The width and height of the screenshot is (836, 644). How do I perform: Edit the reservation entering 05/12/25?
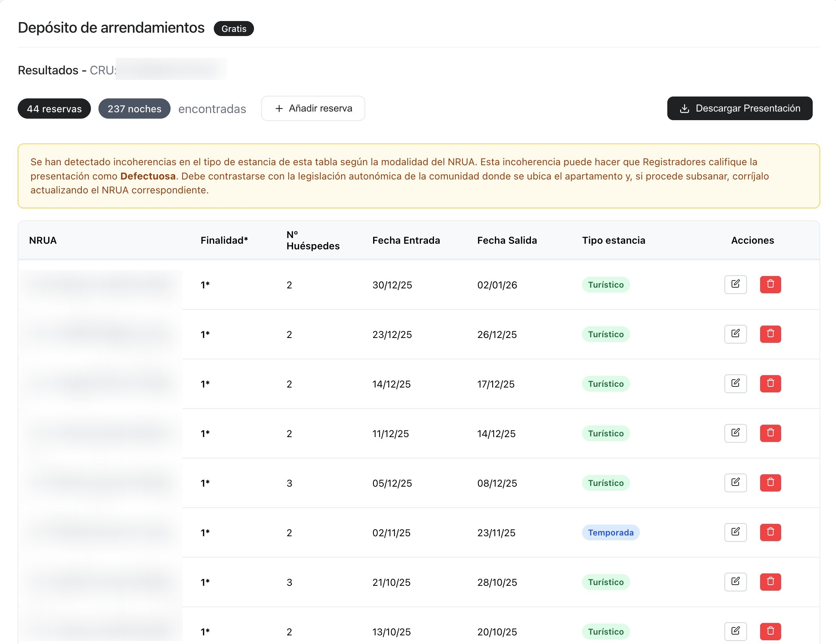pyautogui.click(x=735, y=483)
